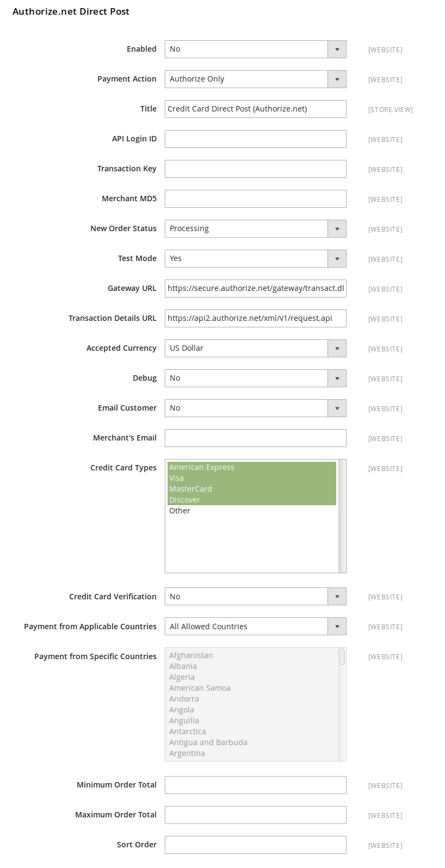
Task: Click the [WEBSITE] scope label beside Debug
Action: (385, 379)
